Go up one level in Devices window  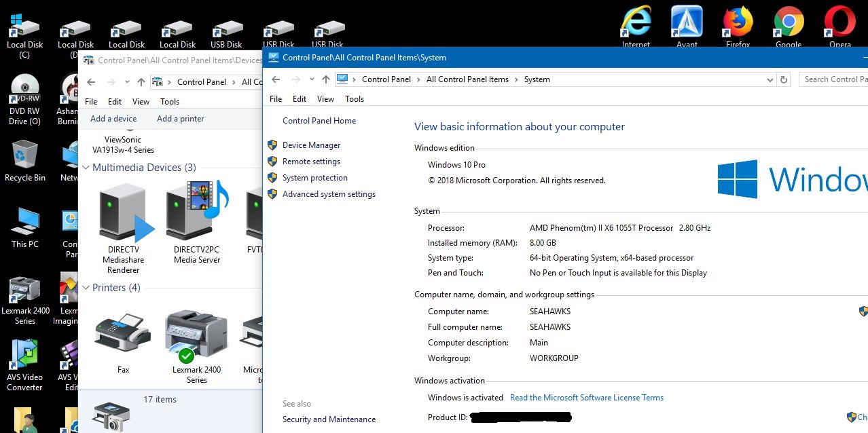141,82
